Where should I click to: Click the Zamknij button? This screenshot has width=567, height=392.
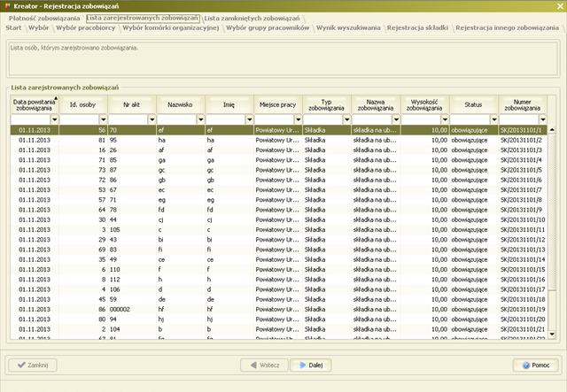tap(33, 365)
